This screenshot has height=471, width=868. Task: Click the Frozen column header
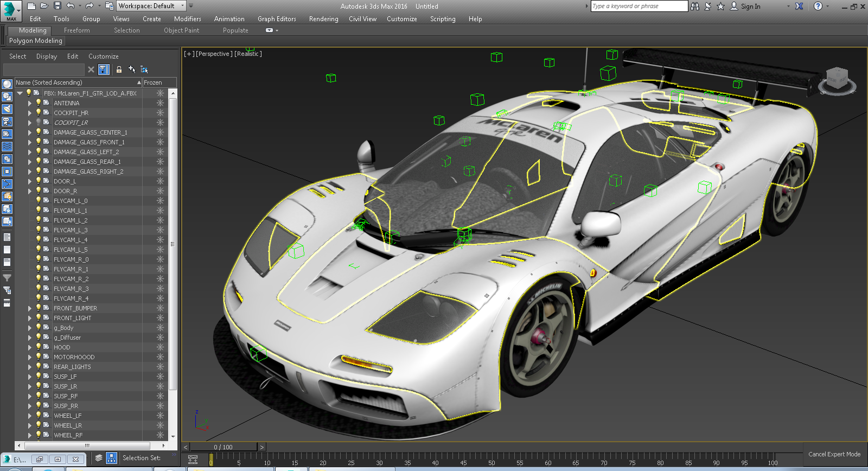(159, 82)
